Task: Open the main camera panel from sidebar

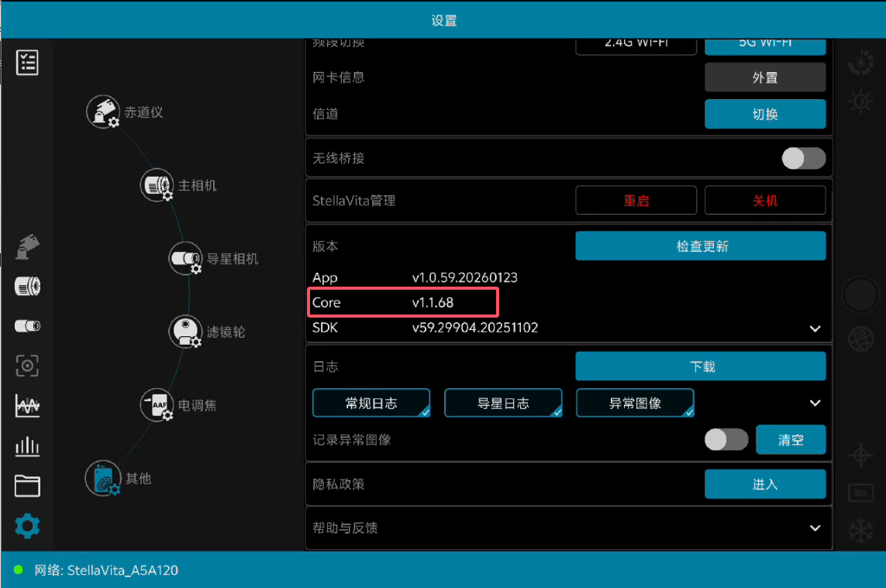Action: coord(27,286)
